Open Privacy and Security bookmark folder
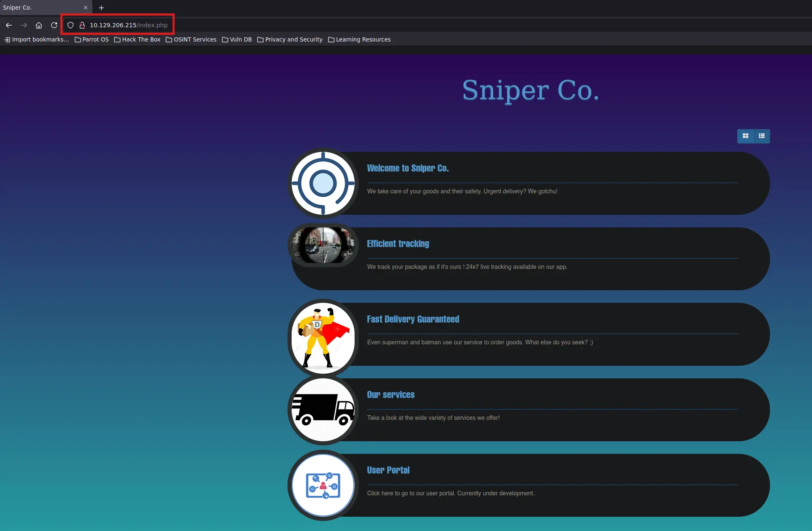This screenshot has width=812, height=531. (x=290, y=39)
